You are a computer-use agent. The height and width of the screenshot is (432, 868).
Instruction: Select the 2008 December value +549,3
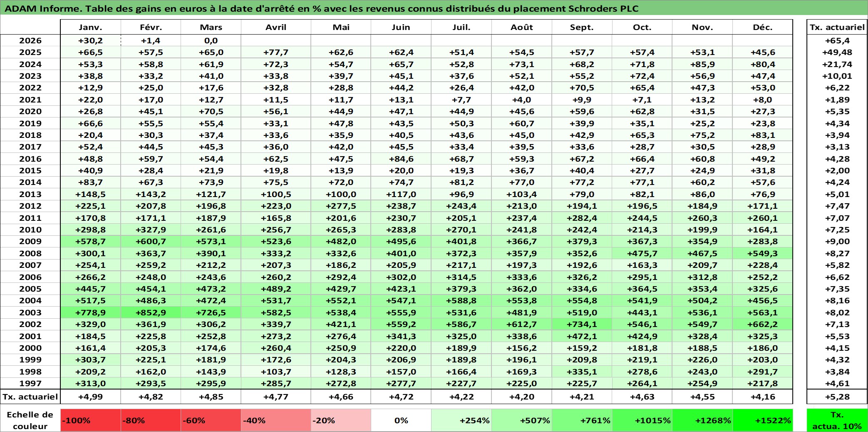click(x=763, y=253)
